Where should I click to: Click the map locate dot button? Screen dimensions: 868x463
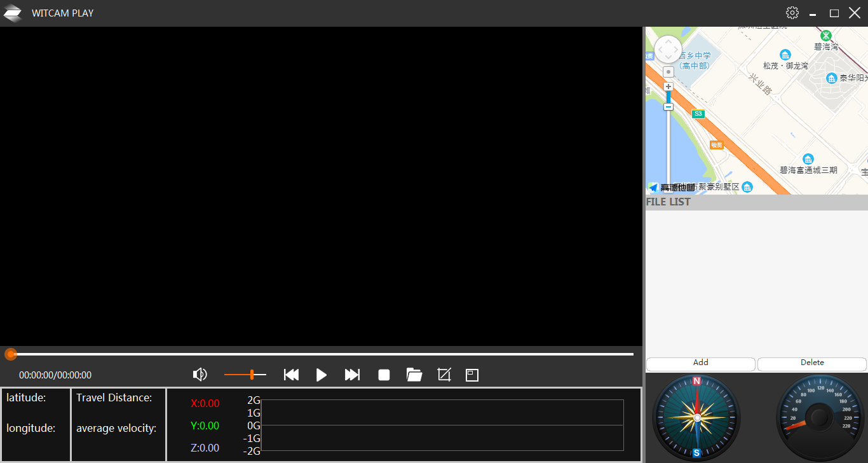pos(668,72)
